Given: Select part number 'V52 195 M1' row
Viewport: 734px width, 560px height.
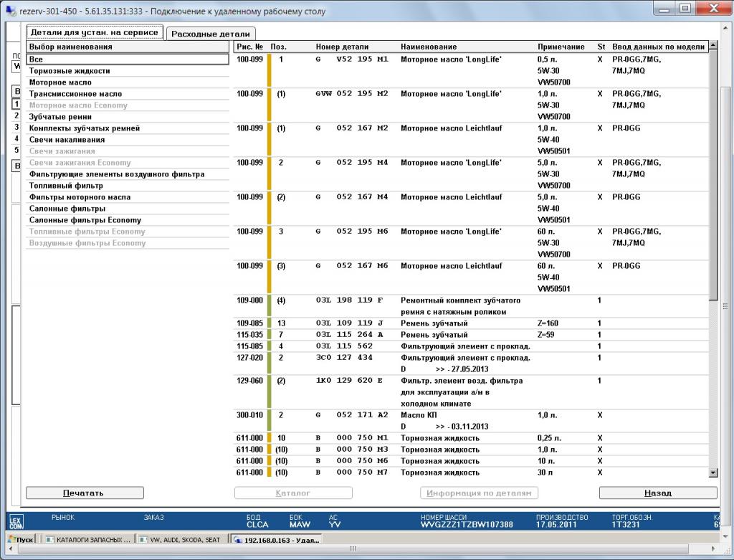Looking at the screenshot, I should (x=471, y=71).
